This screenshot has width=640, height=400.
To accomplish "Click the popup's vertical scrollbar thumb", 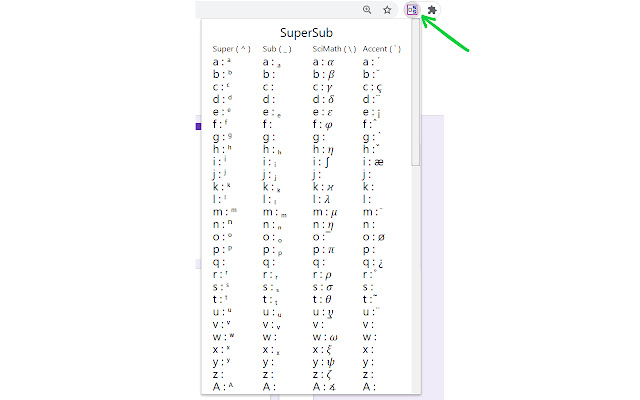I will point(416,92).
